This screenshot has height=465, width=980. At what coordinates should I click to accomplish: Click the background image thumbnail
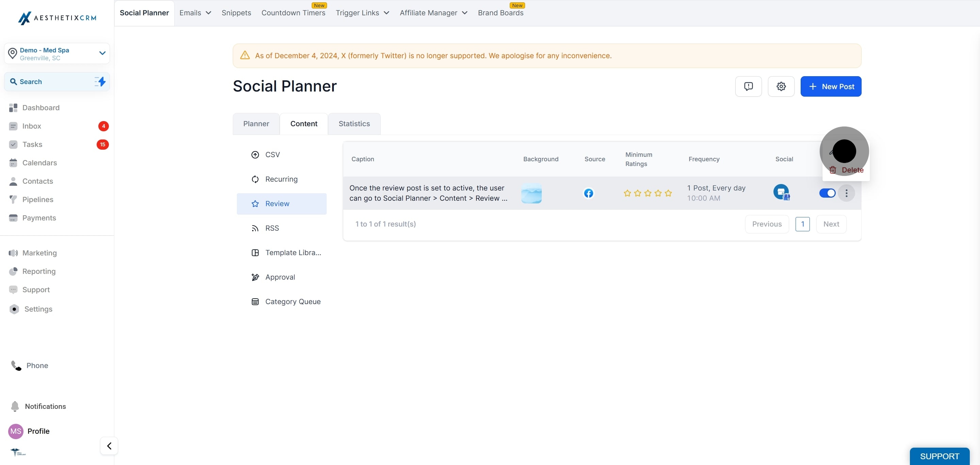[531, 193]
